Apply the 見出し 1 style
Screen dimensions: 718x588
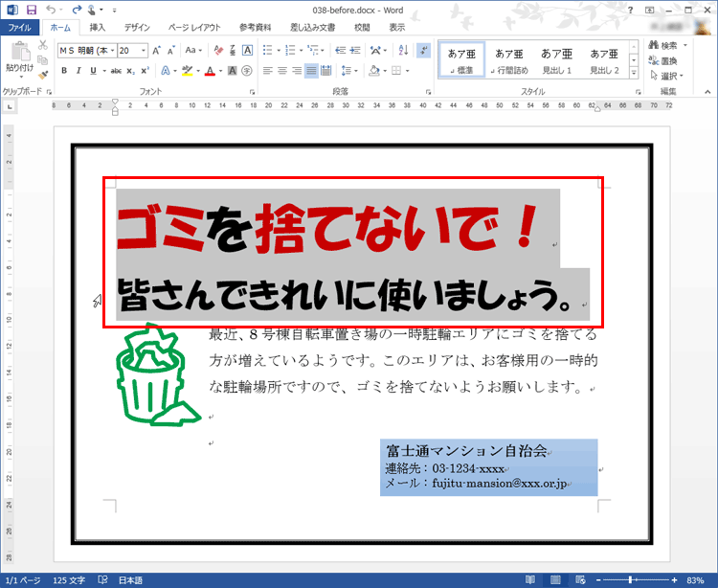point(557,60)
